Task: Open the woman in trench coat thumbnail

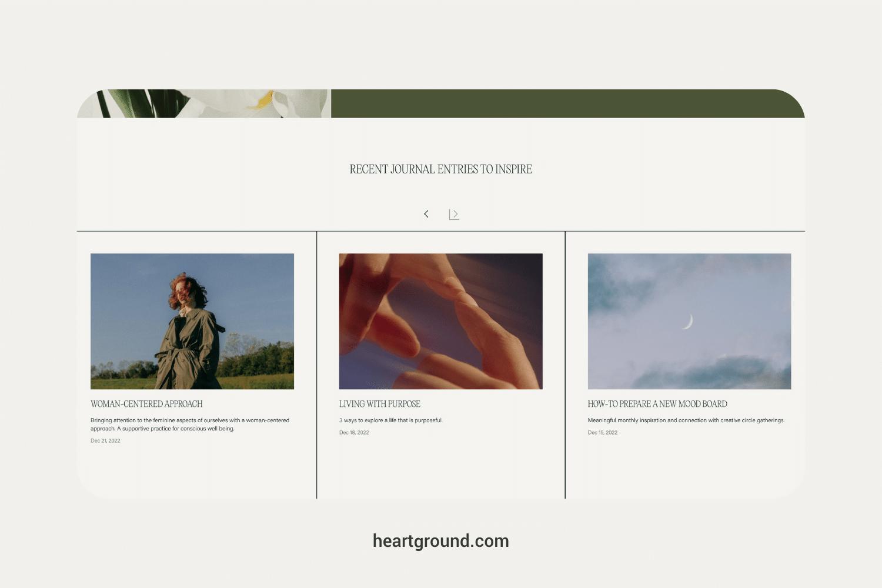Action: [x=192, y=321]
